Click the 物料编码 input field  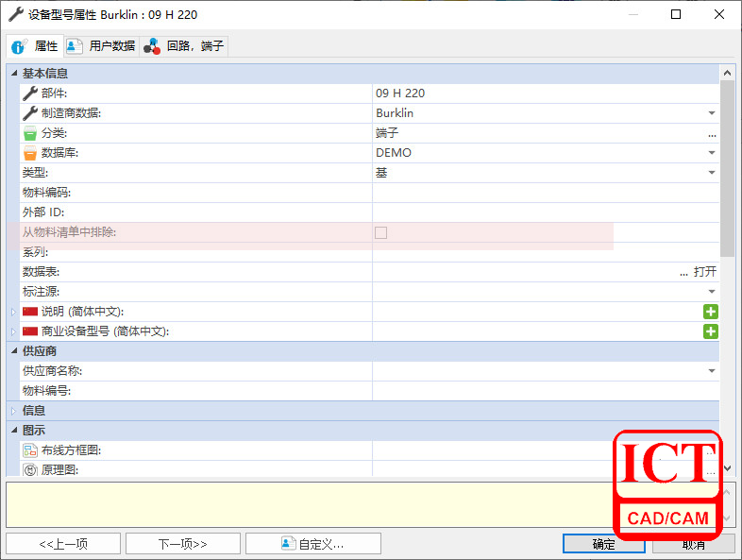point(543,193)
